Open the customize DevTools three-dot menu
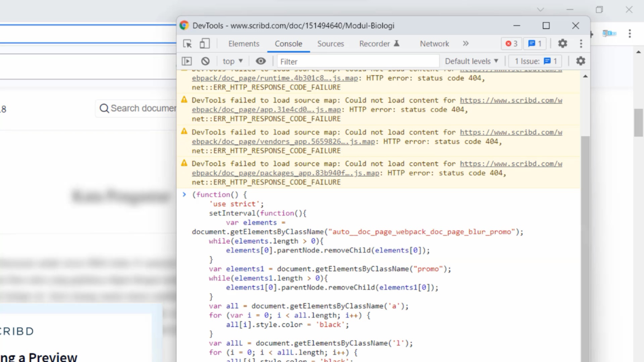Viewport: 644px width, 362px height. tap(581, 44)
